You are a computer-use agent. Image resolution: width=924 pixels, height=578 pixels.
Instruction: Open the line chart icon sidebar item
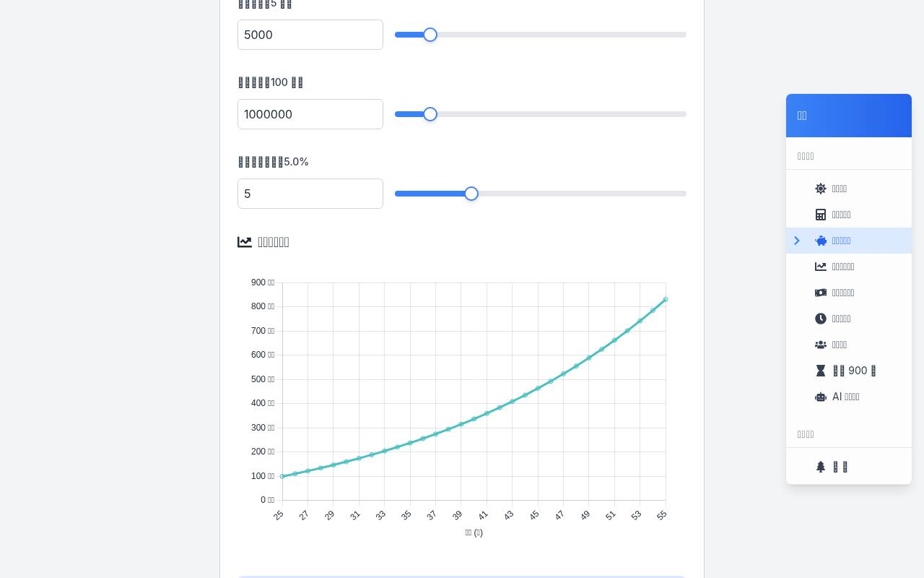tap(849, 267)
